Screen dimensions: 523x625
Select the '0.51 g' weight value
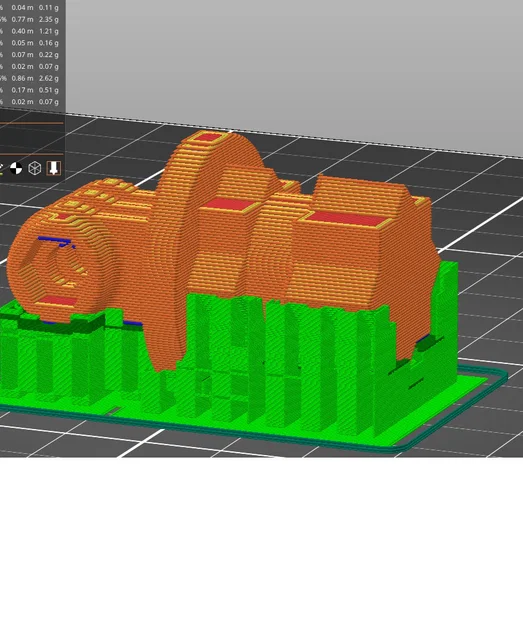(x=49, y=90)
